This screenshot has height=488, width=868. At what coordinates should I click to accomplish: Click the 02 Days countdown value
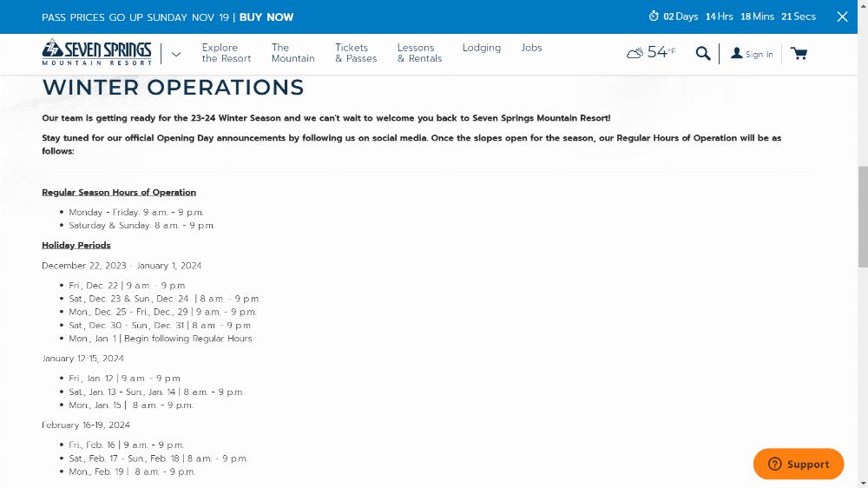681,16
